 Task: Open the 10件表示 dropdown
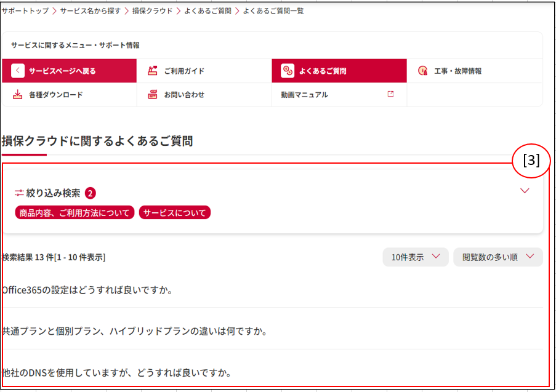coord(416,257)
